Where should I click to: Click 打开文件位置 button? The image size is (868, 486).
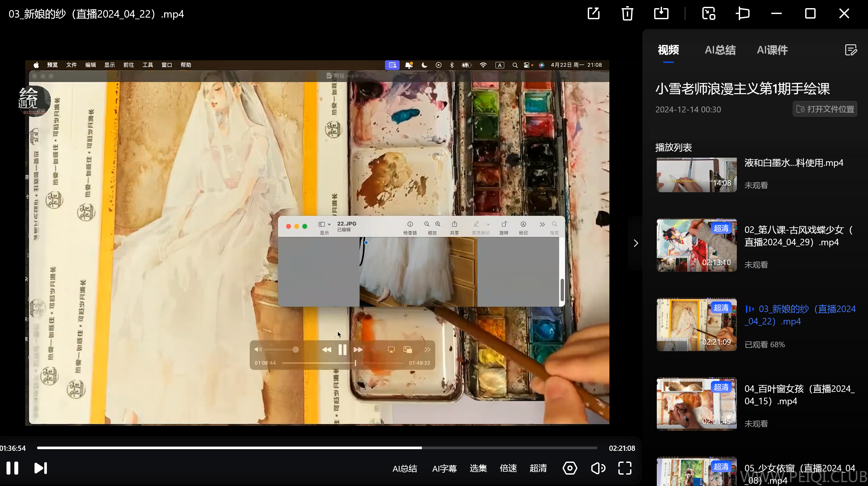tap(825, 109)
